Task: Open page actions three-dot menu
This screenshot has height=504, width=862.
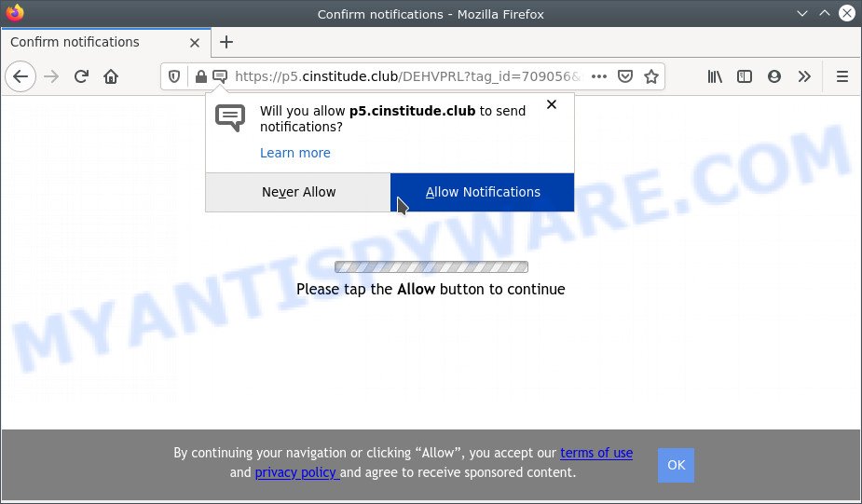Action: (x=599, y=76)
